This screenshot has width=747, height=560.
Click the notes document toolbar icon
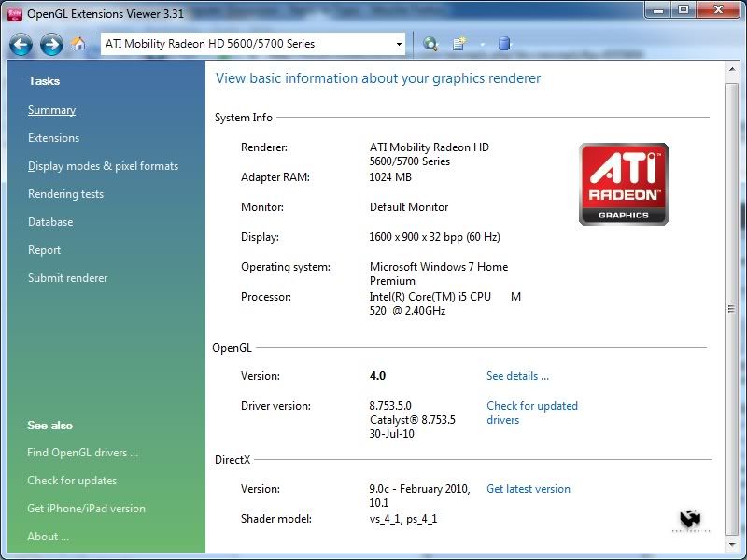pyautogui.click(x=459, y=44)
